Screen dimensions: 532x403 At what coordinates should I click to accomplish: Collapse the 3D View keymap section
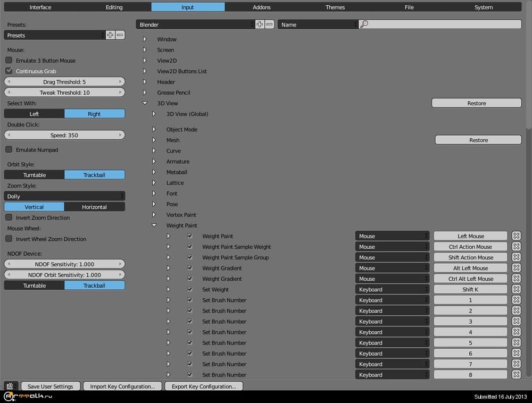[145, 103]
